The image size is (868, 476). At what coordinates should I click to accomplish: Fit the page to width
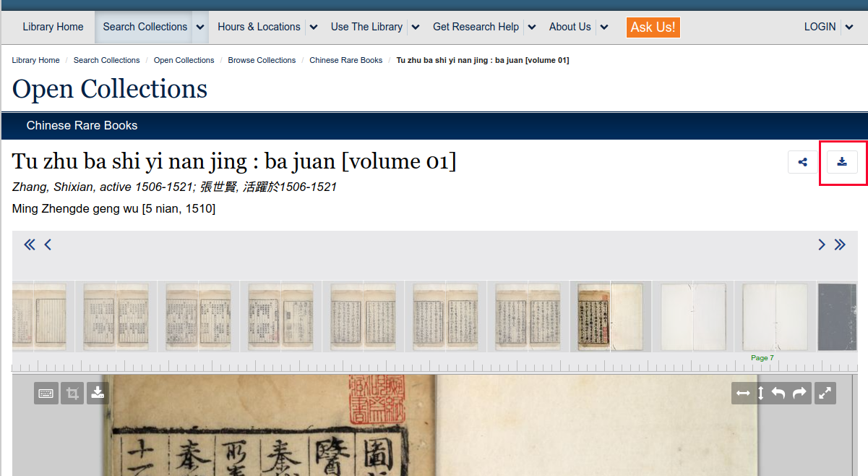(x=743, y=393)
